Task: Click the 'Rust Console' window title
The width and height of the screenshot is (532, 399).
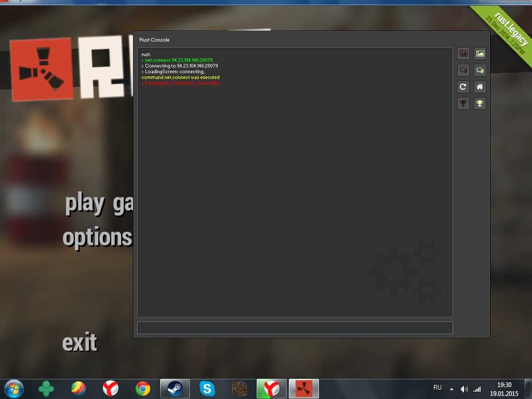Action: tap(154, 39)
